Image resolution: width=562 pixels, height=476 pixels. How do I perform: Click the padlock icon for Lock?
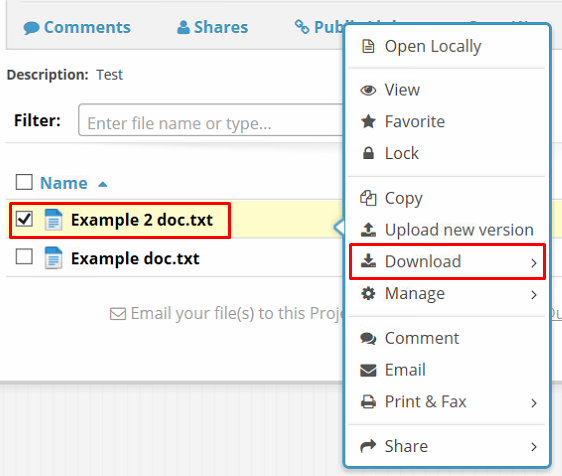tap(368, 153)
